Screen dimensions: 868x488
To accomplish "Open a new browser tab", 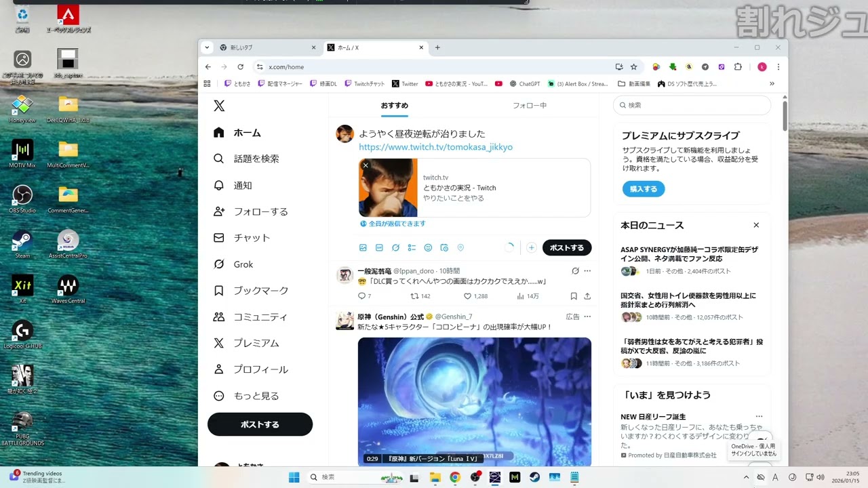I will pyautogui.click(x=437, y=47).
